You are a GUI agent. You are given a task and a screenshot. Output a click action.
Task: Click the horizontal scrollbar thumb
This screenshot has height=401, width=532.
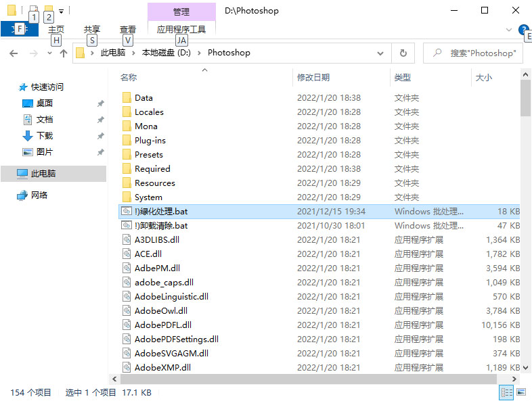[x=308, y=379]
